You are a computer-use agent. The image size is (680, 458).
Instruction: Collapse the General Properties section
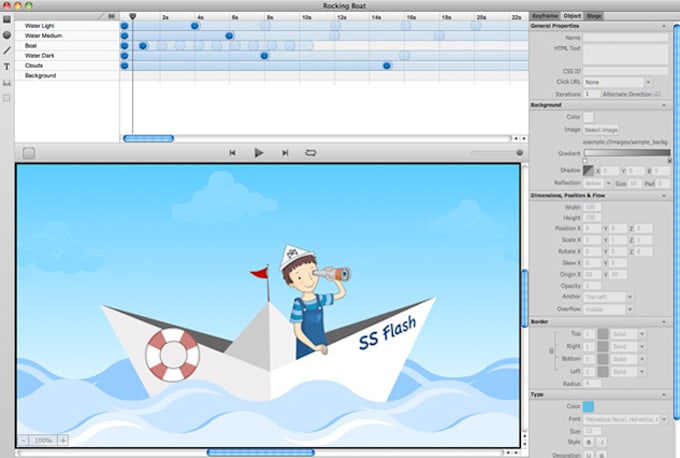[664, 26]
